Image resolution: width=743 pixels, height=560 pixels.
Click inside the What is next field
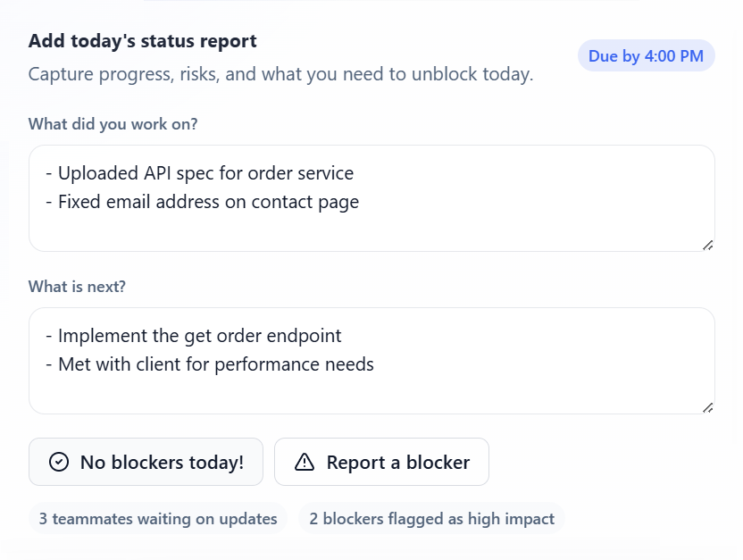(x=371, y=361)
